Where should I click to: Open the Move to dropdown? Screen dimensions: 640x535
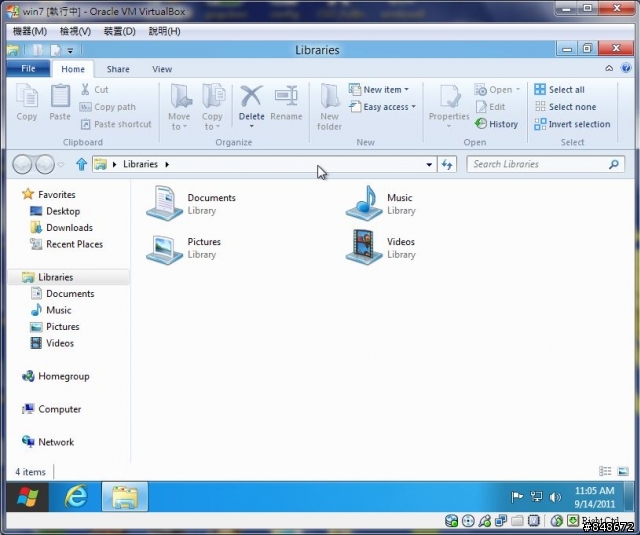[x=179, y=107]
